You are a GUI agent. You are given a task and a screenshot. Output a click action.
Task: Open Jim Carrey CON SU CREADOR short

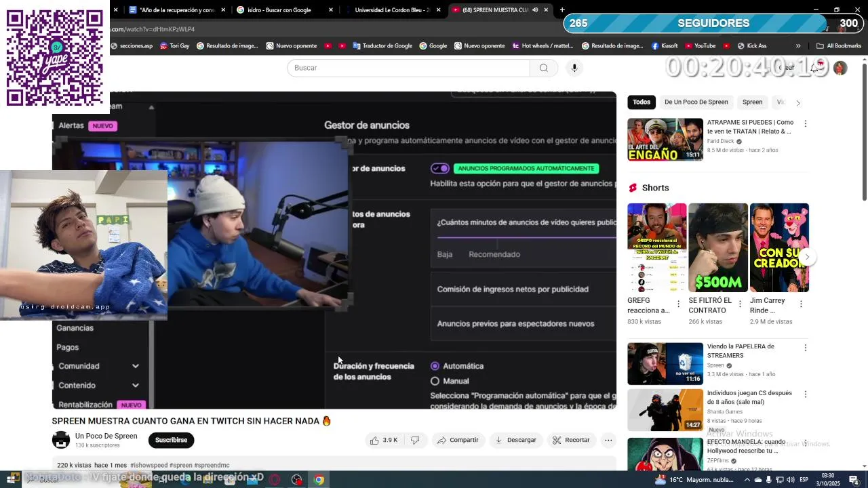779,247
